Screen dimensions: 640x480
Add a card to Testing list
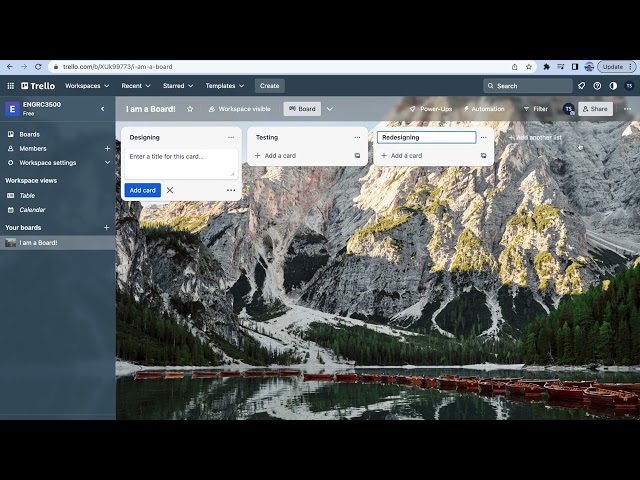276,156
